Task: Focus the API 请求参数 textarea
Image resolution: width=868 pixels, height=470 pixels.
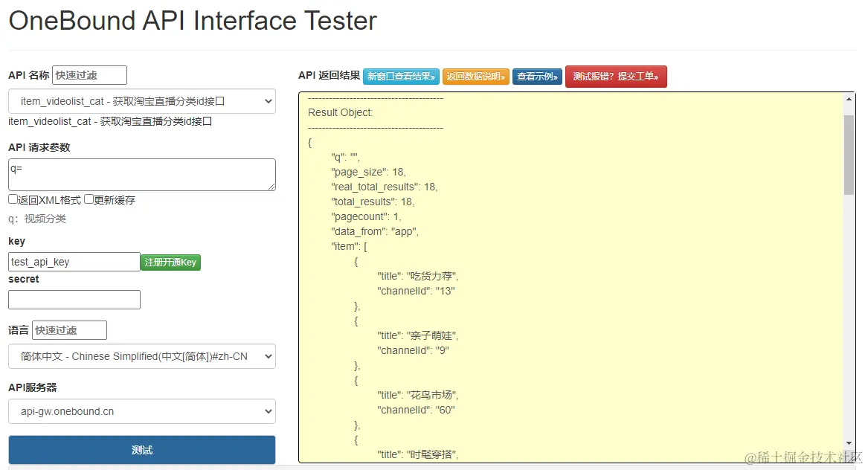Action: pyautogui.click(x=141, y=174)
